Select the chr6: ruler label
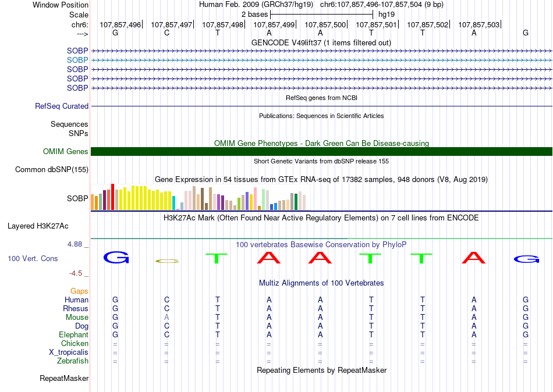 [x=80, y=24]
